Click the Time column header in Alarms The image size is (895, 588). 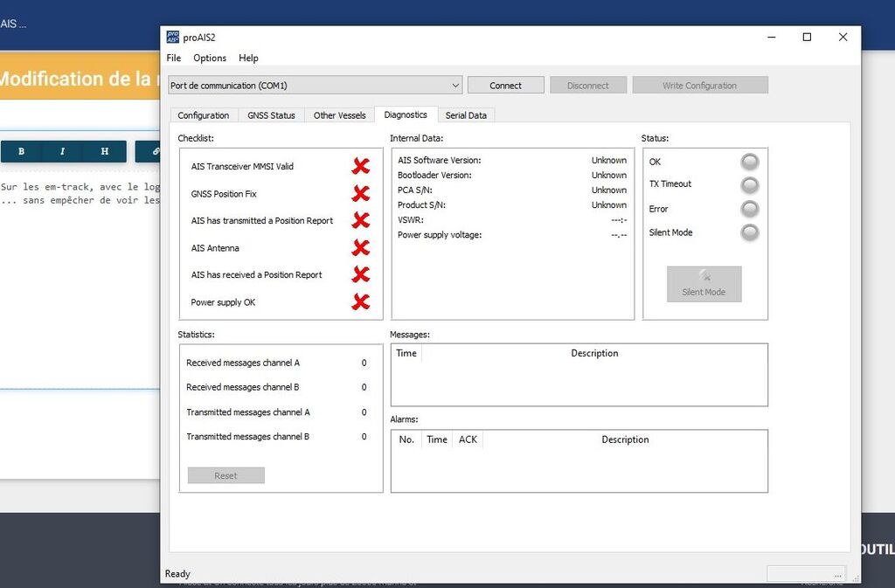[x=437, y=439]
